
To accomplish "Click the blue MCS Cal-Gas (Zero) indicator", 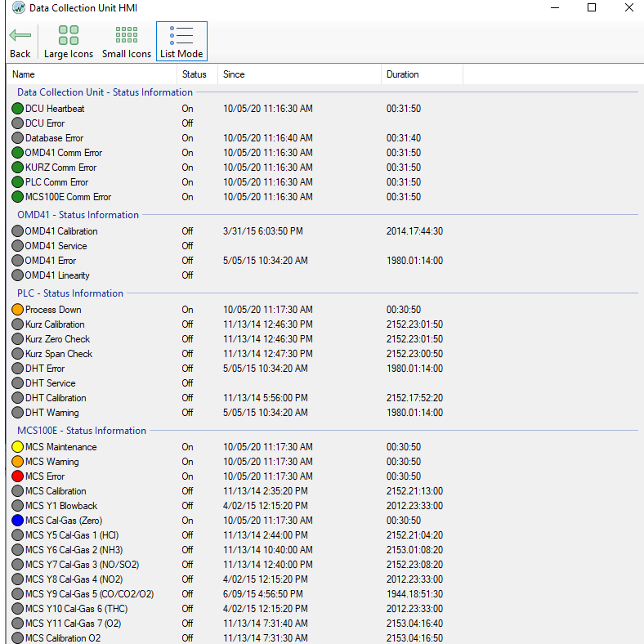I will (x=18, y=521).
